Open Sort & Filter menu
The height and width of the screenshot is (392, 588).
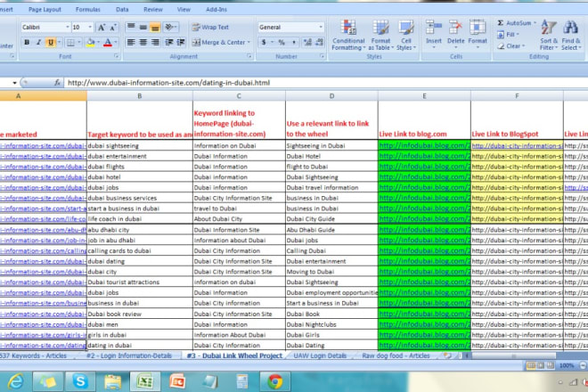[x=549, y=36]
